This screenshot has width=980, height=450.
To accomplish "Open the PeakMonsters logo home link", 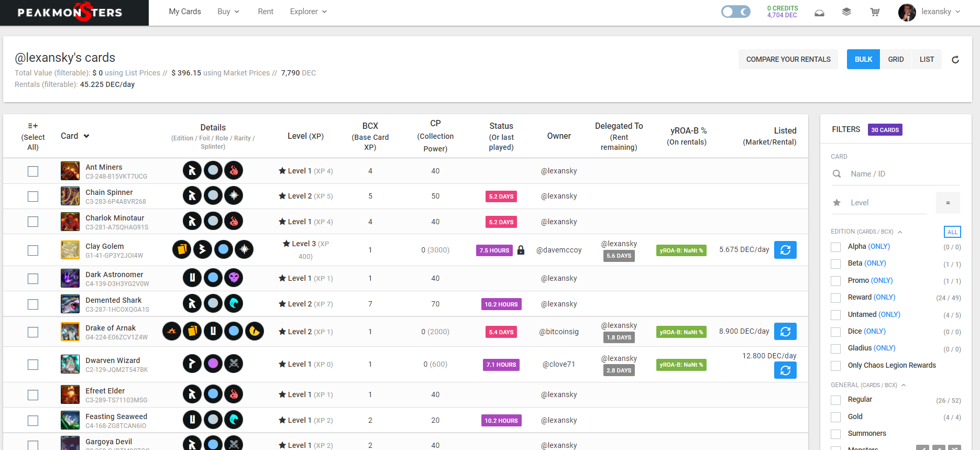I will pos(70,12).
